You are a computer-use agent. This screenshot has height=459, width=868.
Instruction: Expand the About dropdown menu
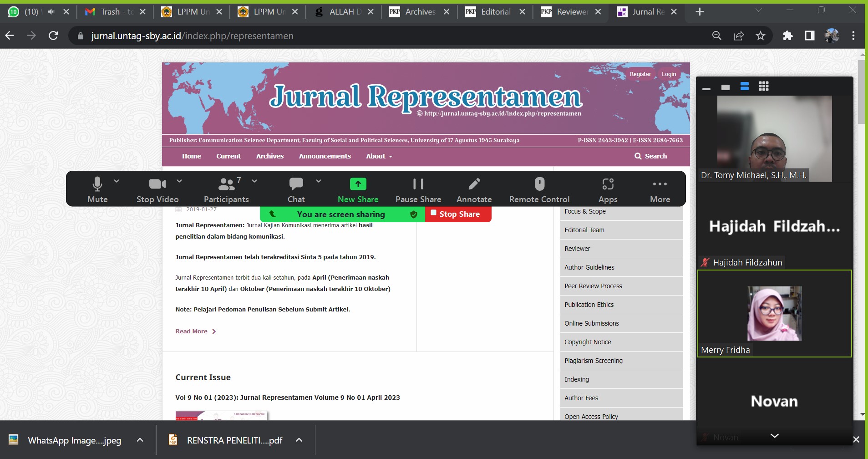coord(379,156)
